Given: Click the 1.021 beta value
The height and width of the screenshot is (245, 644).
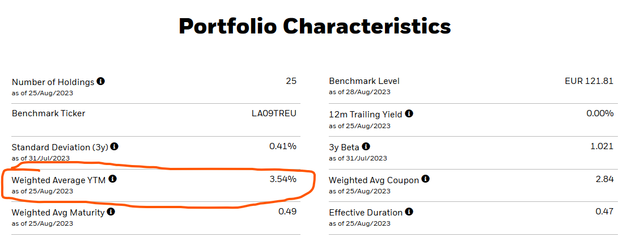Looking at the screenshot, I should pyautogui.click(x=602, y=146).
